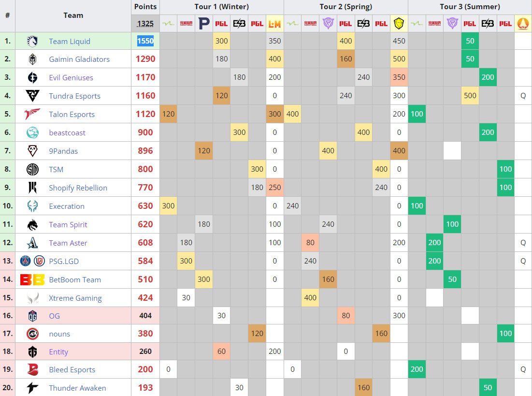Click the Xtreme Gaming logo
The width and height of the screenshot is (532, 396).
coord(32,298)
